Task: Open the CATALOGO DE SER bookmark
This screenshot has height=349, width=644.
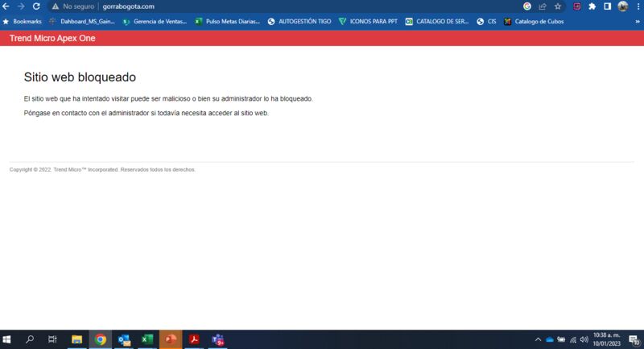Action: pyautogui.click(x=437, y=22)
